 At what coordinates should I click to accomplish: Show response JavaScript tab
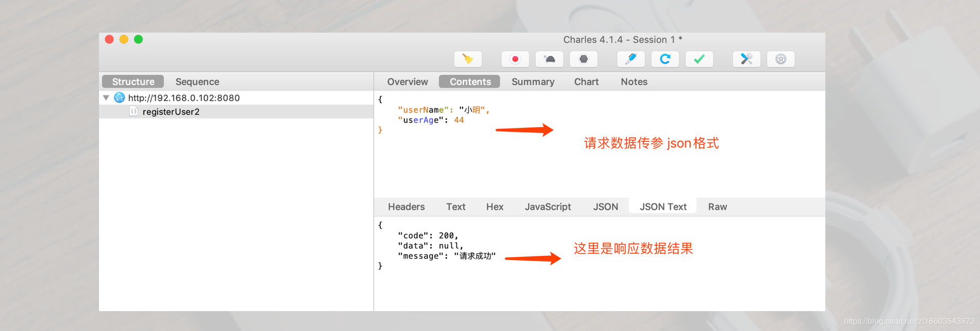548,207
